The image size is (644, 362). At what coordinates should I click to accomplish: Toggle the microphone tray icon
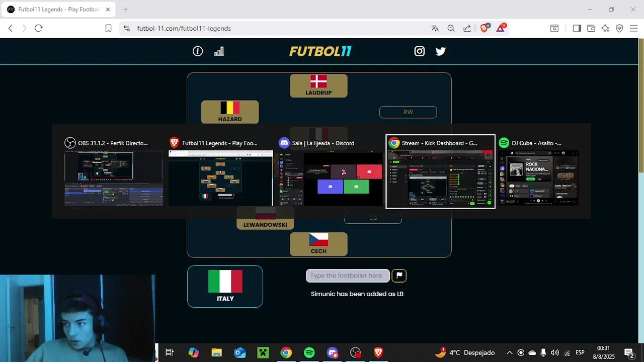click(x=543, y=352)
